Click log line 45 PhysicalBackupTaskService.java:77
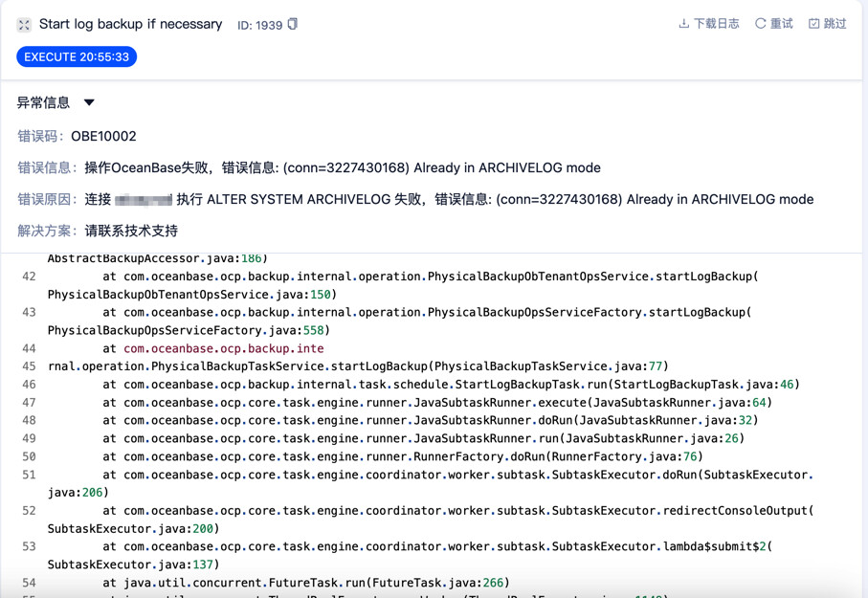Image resolution: width=868 pixels, height=598 pixels. click(x=358, y=366)
